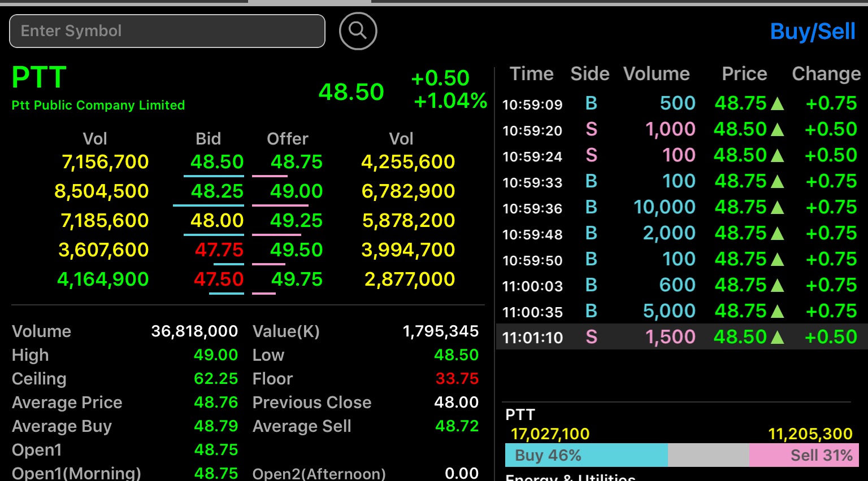Image resolution: width=868 pixels, height=481 pixels.
Task: Select the 11:00:35 trade row
Action: click(x=681, y=311)
